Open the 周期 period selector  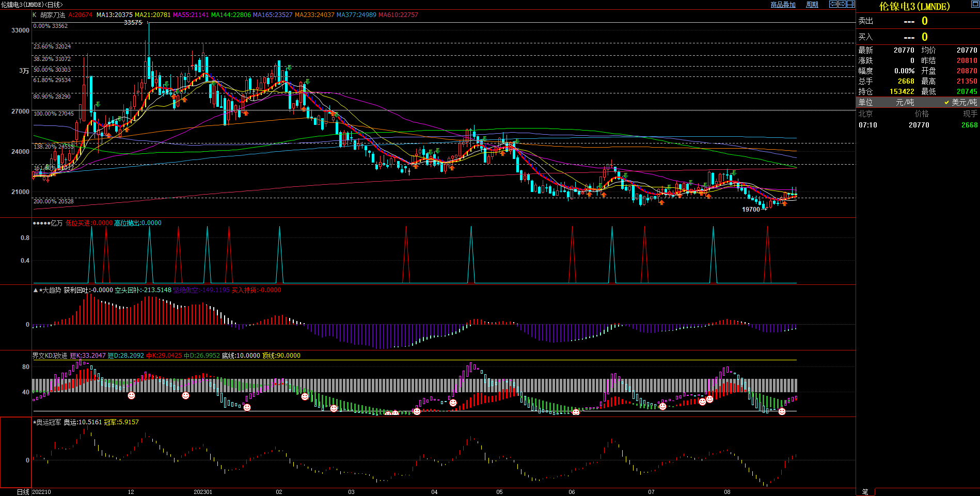coord(812,5)
